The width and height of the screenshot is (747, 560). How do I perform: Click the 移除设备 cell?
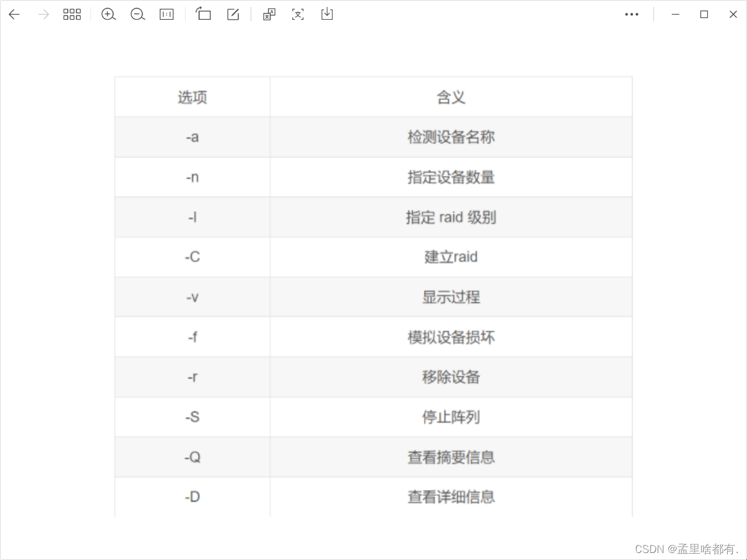(451, 377)
